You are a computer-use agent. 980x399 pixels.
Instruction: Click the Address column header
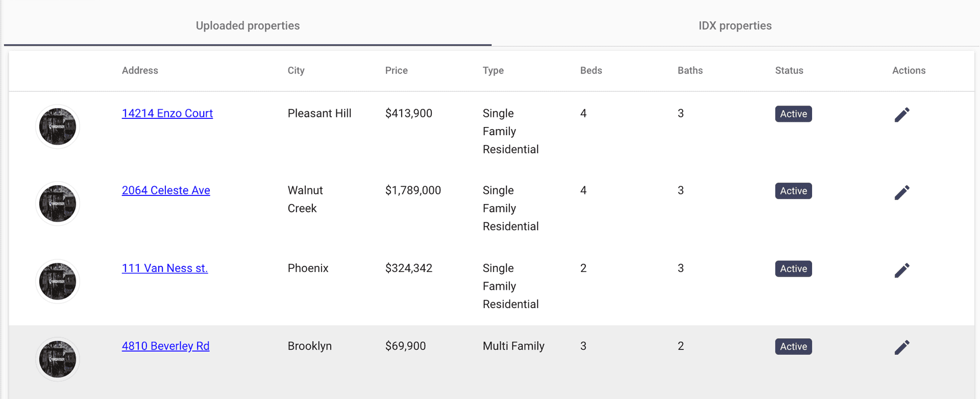click(x=140, y=70)
